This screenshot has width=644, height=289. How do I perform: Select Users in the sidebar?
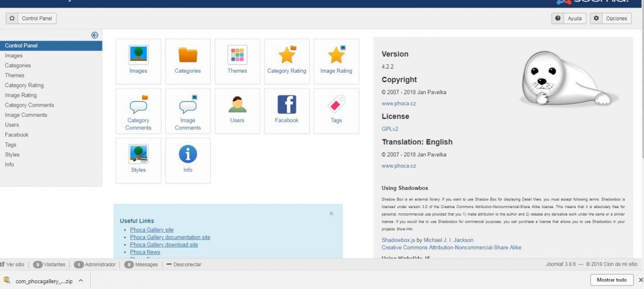12,124
